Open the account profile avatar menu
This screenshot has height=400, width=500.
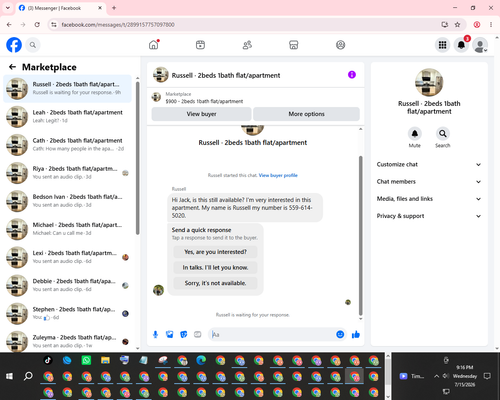480,45
